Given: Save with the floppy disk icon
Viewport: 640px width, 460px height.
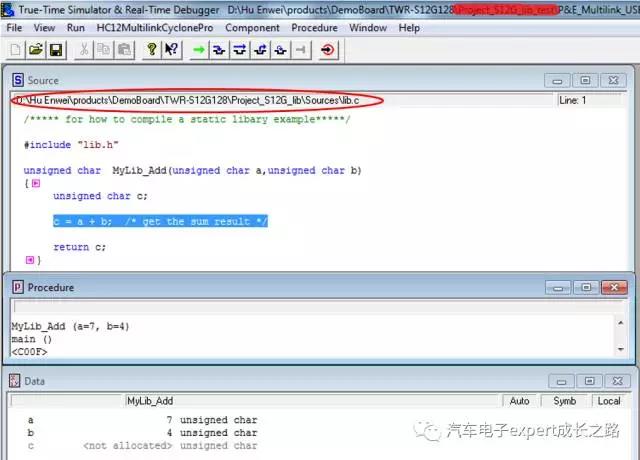Looking at the screenshot, I should point(55,49).
